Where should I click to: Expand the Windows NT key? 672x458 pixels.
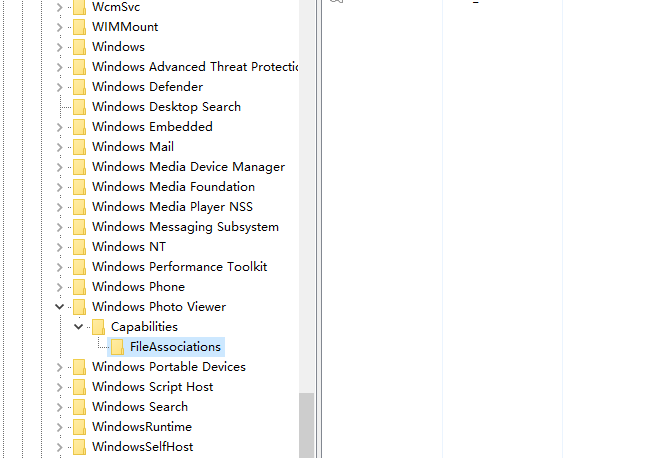click(x=60, y=247)
